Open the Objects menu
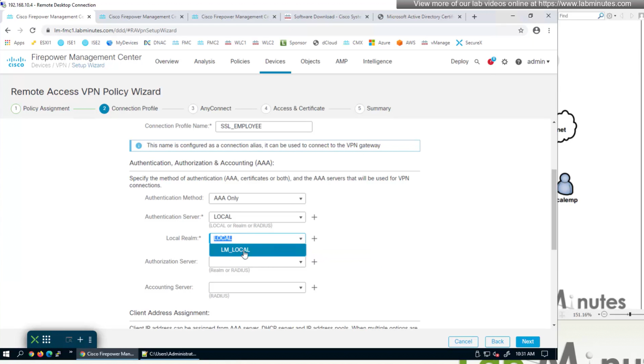The height and width of the screenshot is (364, 644). [x=310, y=61]
